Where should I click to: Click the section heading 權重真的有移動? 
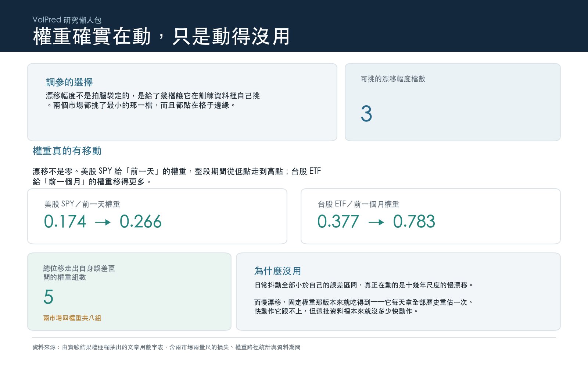click(x=67, y=151)
